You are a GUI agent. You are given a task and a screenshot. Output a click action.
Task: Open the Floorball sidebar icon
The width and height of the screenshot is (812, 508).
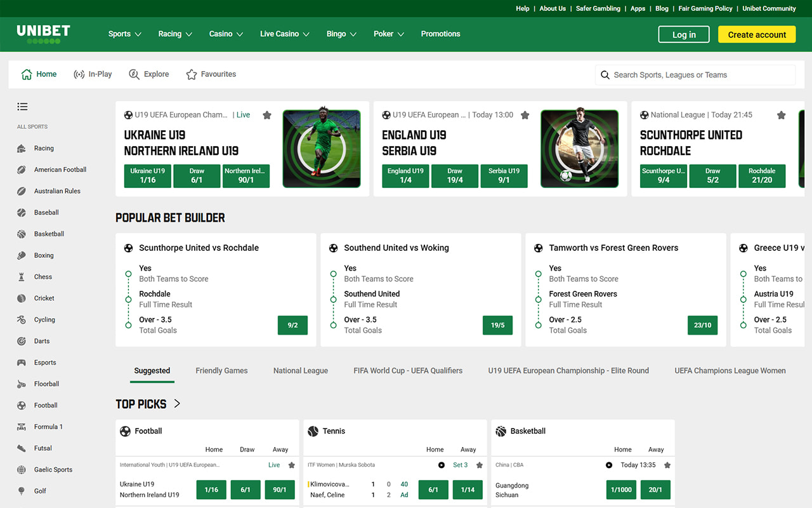[22, 384]
